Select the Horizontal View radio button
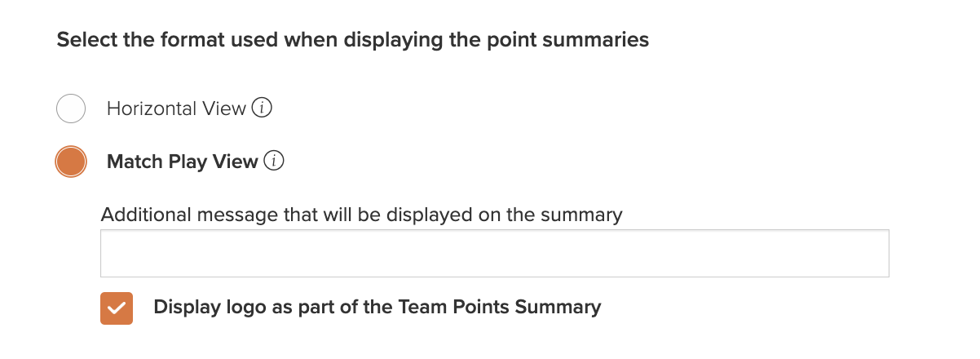 coord(71,109)
